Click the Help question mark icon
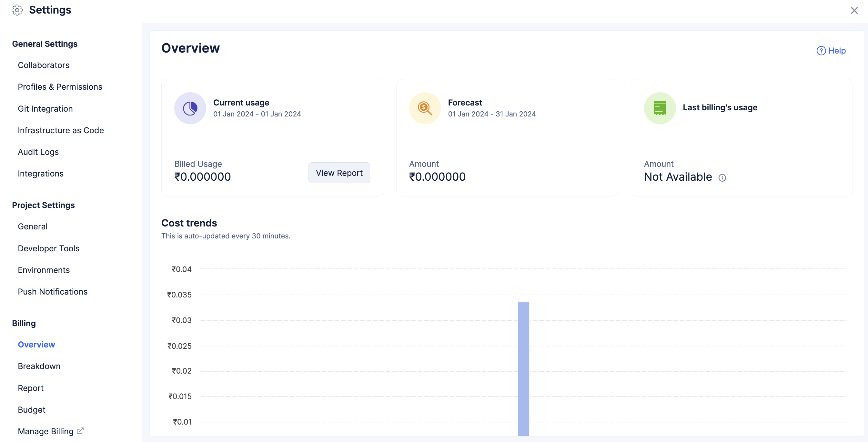 coord(821,51)
